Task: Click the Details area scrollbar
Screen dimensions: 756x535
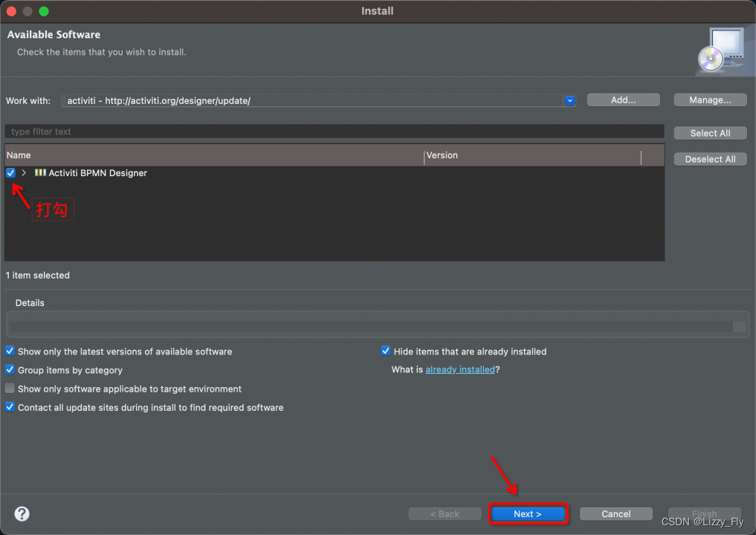Action: (739, 326)
